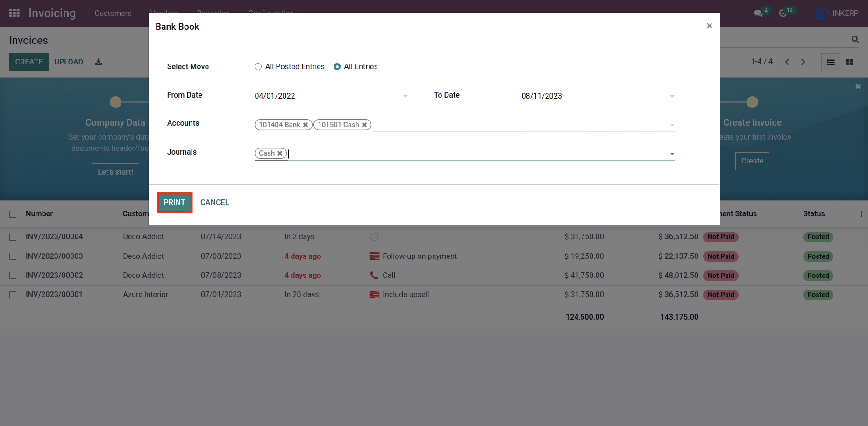Viewport: 868px width, 426px height.
Task: Click the Include upsell activity icon
Action: [374, 294]
